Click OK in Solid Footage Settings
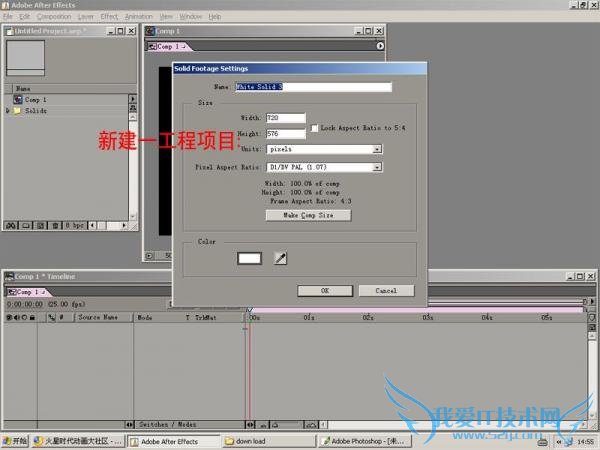This screenshot has height=450, width=600. (x=325, y=291)
